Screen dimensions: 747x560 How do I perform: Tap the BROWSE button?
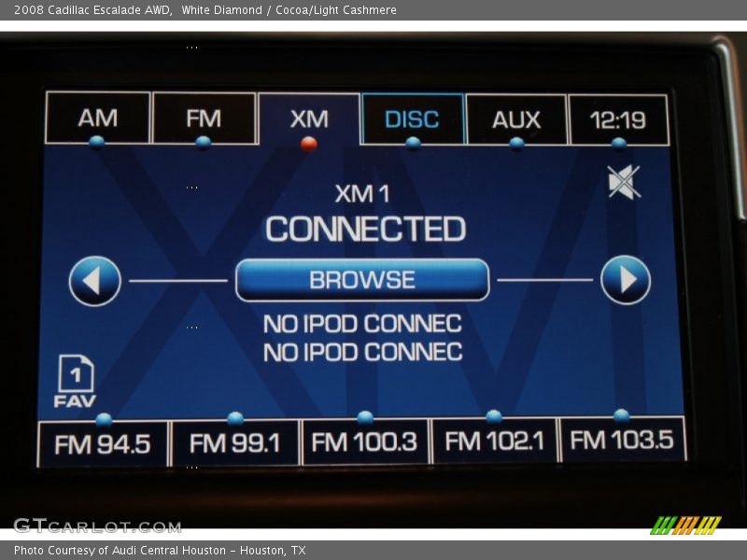(362, 280)
